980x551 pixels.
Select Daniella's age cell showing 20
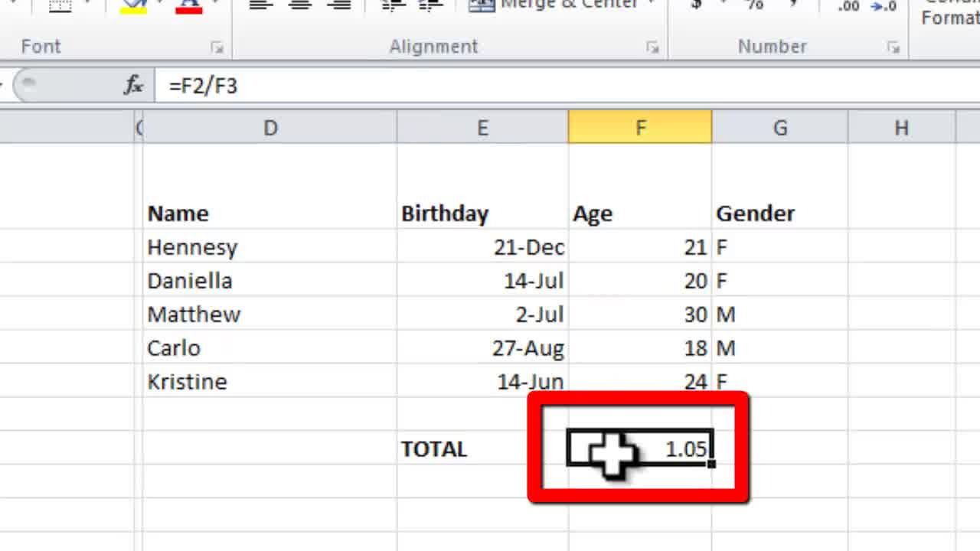(x=640, y=280)
